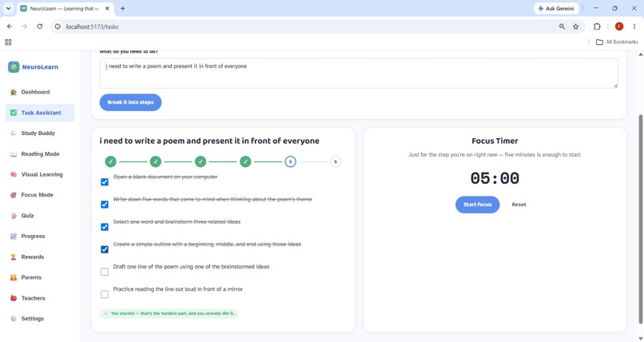The height and width of the screenshot is (342, 644).
Task: Select Reading Mode in the sidebar
Action: 40,154
